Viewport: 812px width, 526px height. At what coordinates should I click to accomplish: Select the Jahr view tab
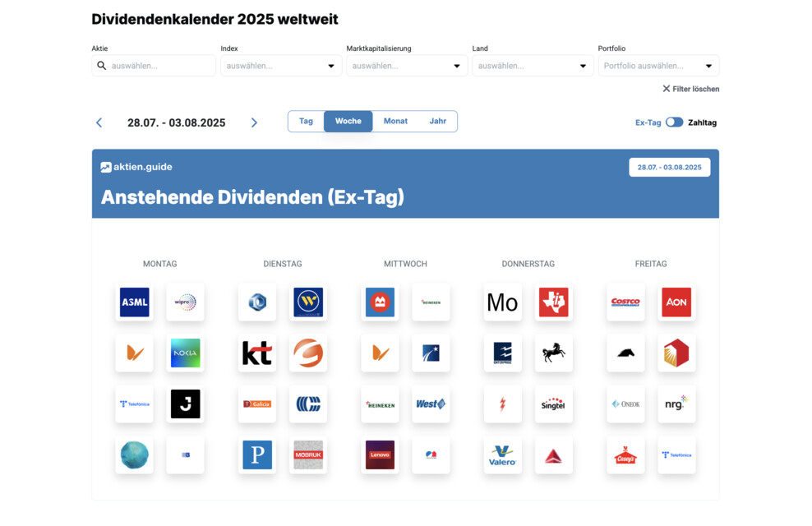pyautogui.click(x=437, y=122)
